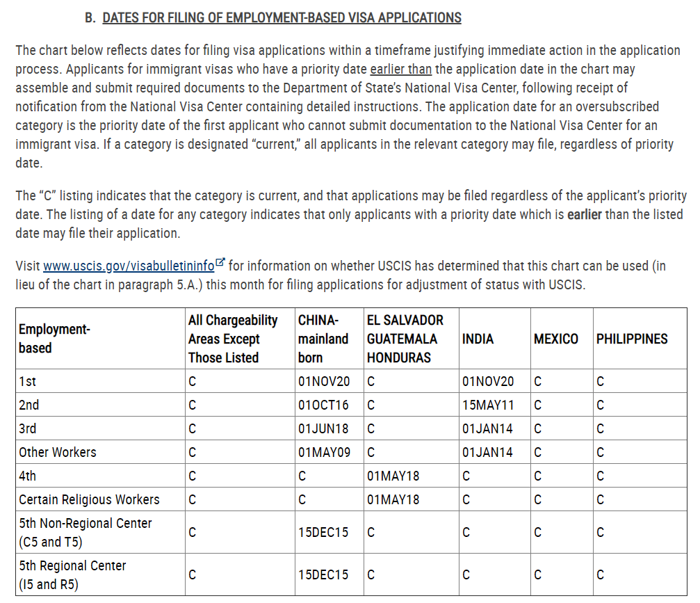Select the 5th Non-Regional Center row label

click(x=85, y=532)
